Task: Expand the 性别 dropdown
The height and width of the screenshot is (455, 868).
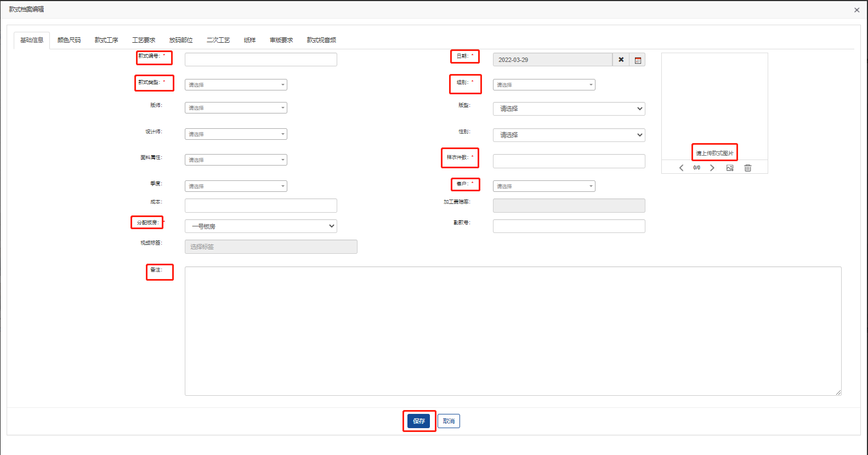Action: [569, 135]
